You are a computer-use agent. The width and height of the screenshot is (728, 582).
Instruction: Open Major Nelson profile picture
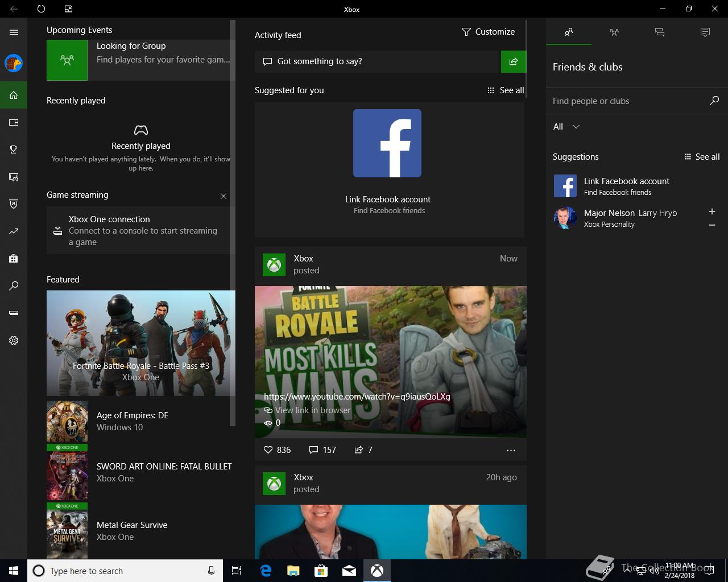point(565,218)
